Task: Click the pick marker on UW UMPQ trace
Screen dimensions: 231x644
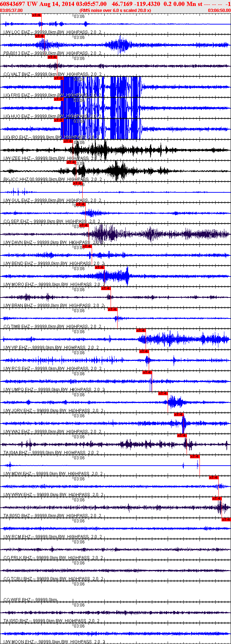Action: click(x=147, y=372)
